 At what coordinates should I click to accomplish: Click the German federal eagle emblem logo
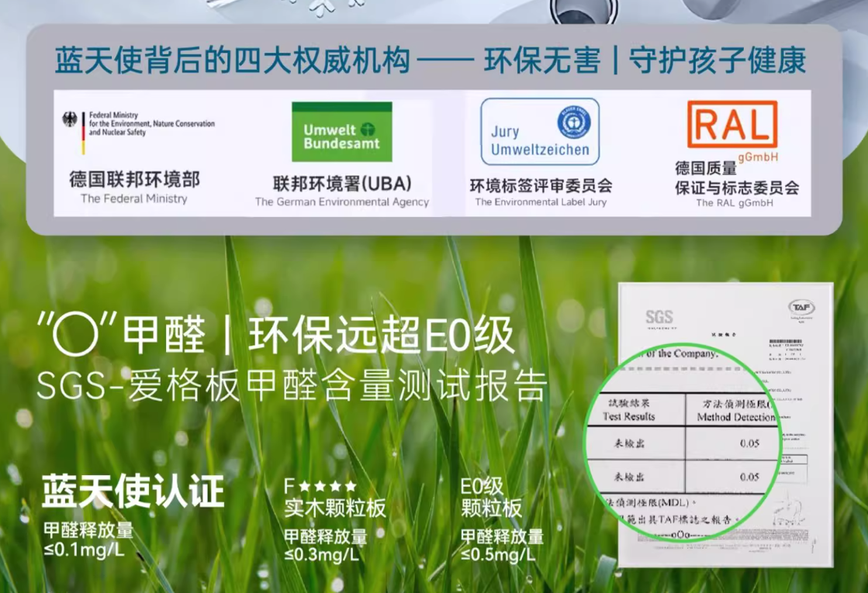coord(69,119)
